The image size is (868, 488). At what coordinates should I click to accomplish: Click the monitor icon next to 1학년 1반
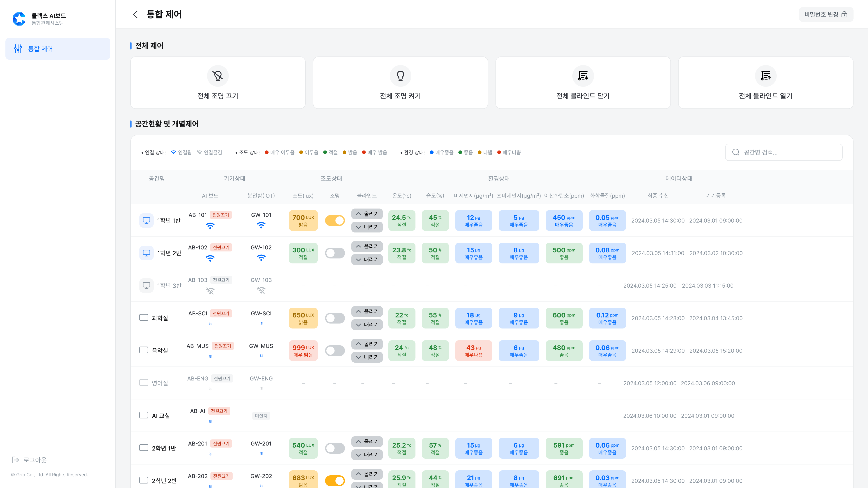pyautogui.click(x=146, y=221)
